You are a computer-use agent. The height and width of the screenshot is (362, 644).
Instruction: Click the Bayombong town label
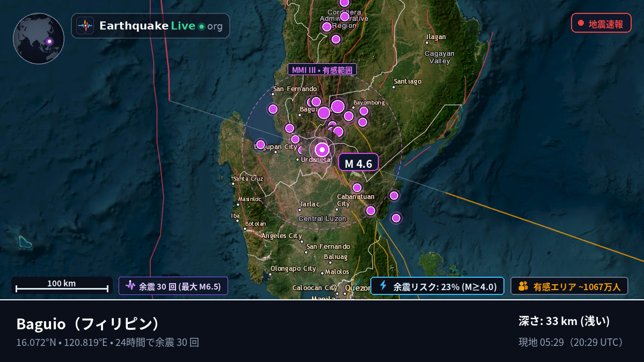(x=369, y=102)
